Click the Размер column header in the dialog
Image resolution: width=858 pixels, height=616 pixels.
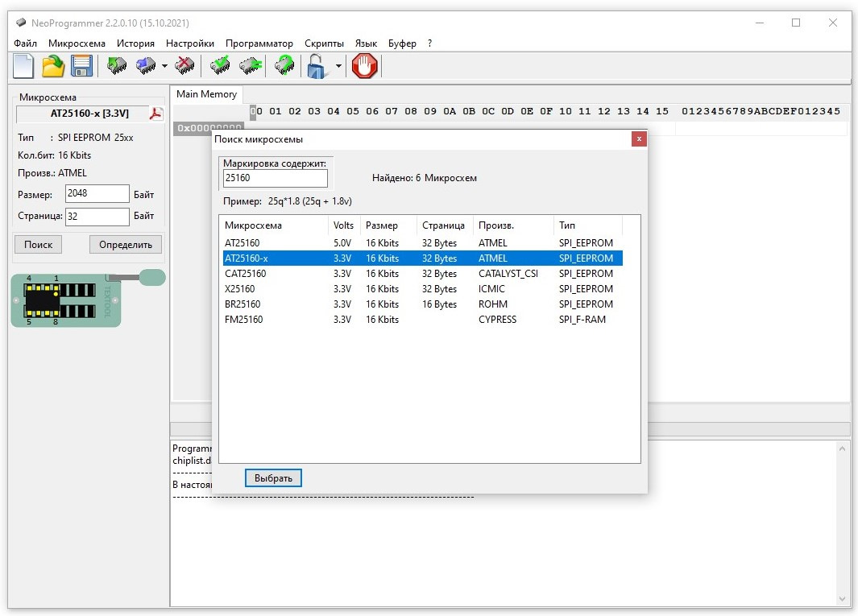pyautogui.click(x=389, y=225)
